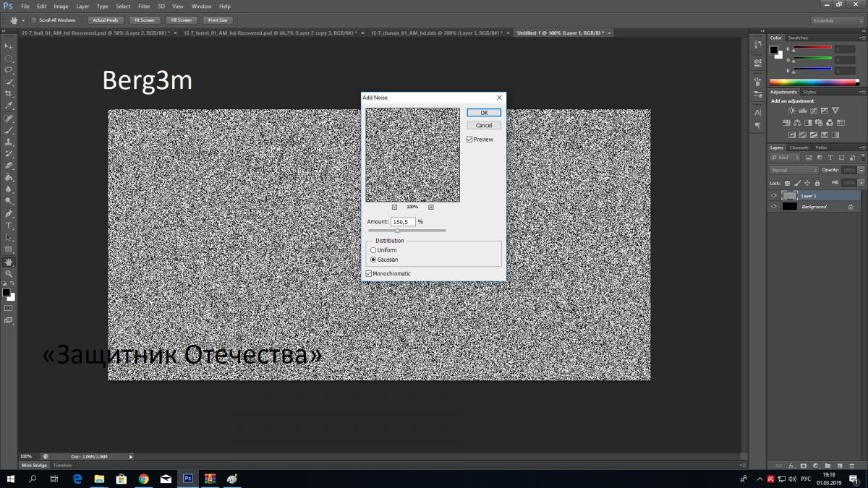868x488 pixels.
Task: Choose the Zoom tool in toolbar
Action: click(x=9, y=274)
